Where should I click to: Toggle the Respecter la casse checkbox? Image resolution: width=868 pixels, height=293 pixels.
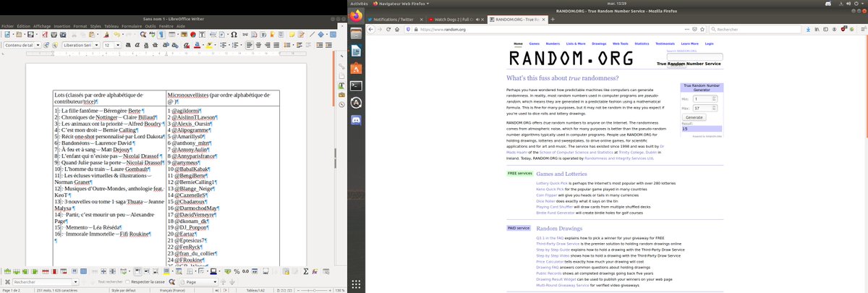click(127, 282)
